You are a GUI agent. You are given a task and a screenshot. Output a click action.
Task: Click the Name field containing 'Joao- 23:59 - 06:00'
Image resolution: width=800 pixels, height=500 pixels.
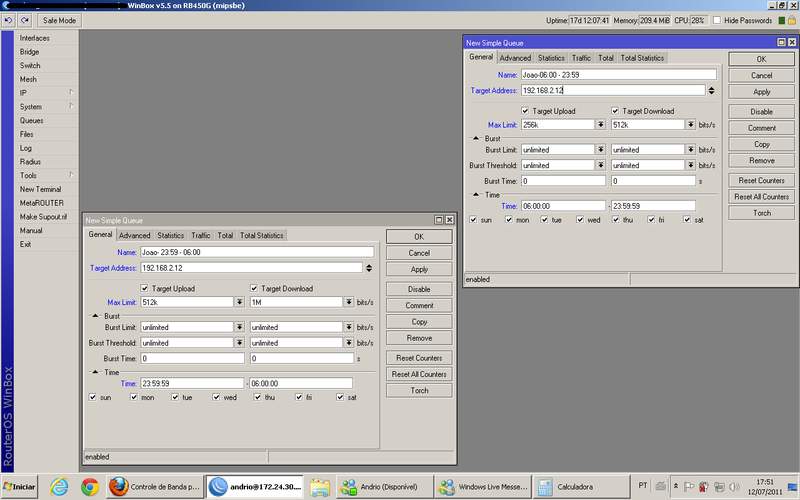click(256, 252)
